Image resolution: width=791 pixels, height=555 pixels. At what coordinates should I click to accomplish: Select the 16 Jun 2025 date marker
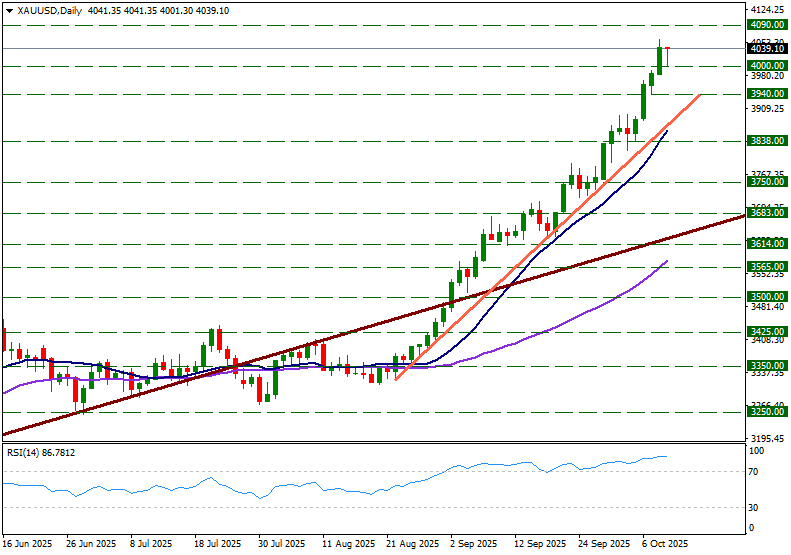(29, 543)
